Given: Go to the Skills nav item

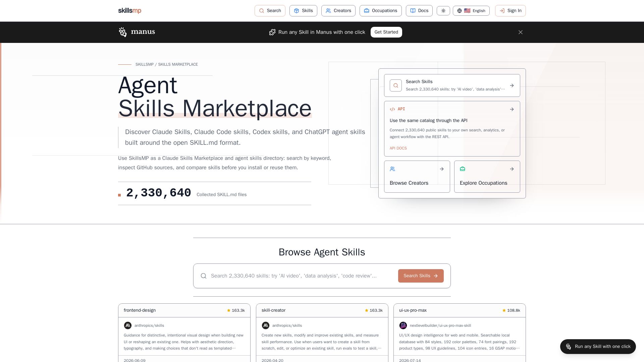Looking at the screenshot, I should [x=303, y=11].
